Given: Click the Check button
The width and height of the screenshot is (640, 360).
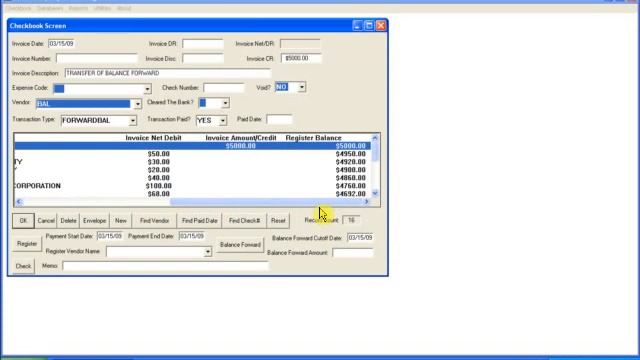Looking at the screenshot, I should click(x=23, y=266).
